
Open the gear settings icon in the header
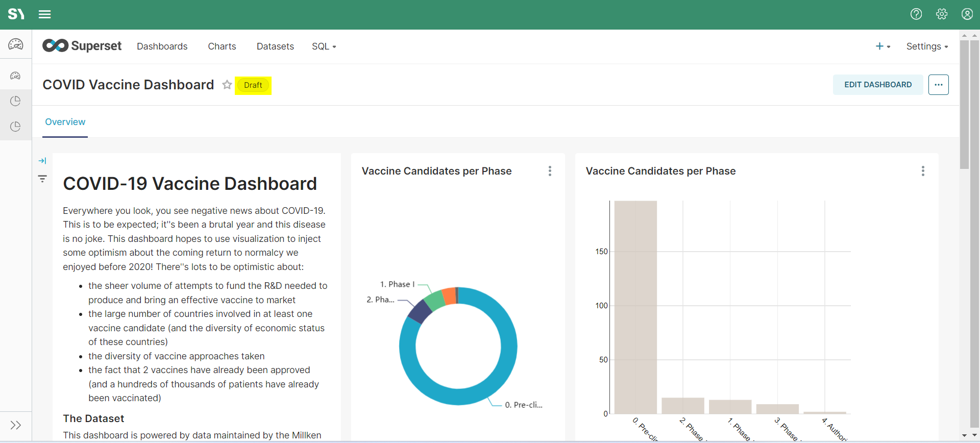[942, 14]
